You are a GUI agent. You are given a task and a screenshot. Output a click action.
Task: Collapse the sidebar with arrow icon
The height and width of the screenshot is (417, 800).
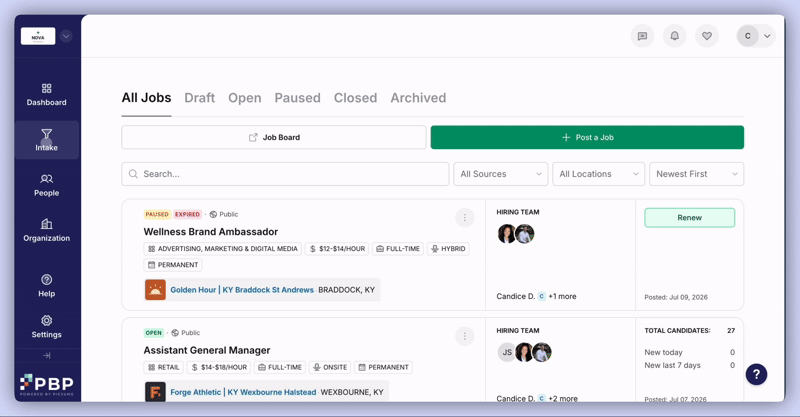coord(46,355)
